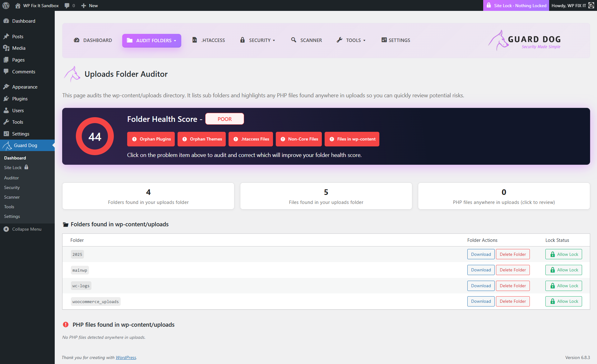Click the WordPress logo icon in admin bar
The height and width of the screenshot is (364, 597).
(6, 6)
